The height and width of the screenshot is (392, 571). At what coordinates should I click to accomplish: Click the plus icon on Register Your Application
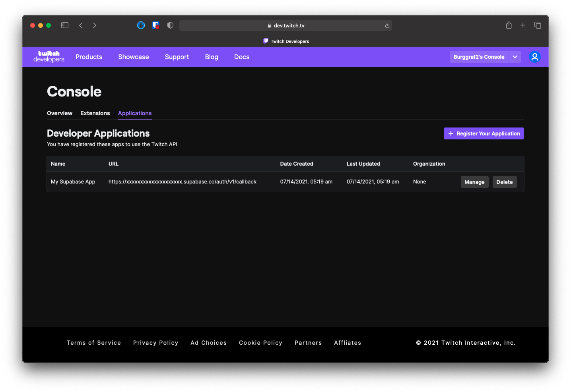(x=451, y=133)
